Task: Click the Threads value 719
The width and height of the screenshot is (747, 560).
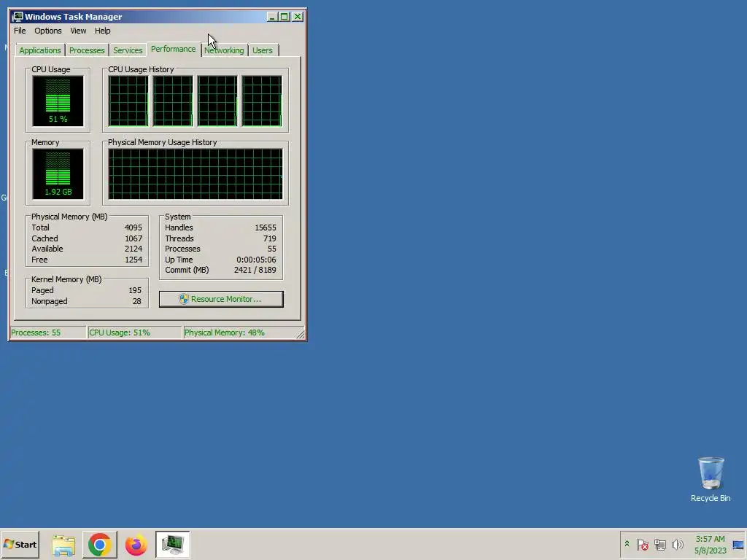Action: click(270, 238)
